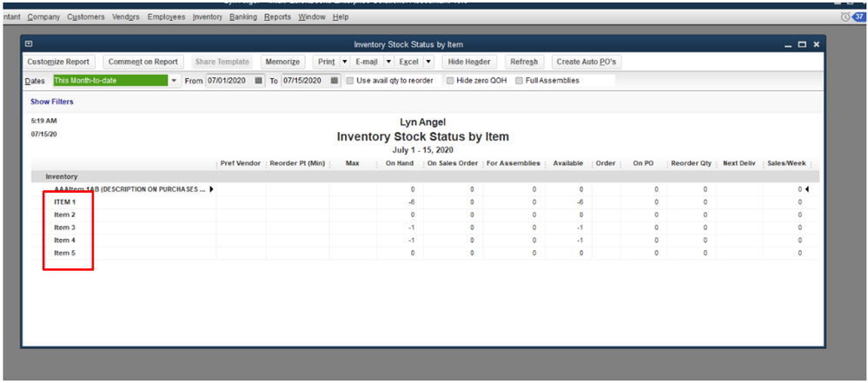Click the Available column header
Viewport: 868px width, 383px height.
click(568, 164)
